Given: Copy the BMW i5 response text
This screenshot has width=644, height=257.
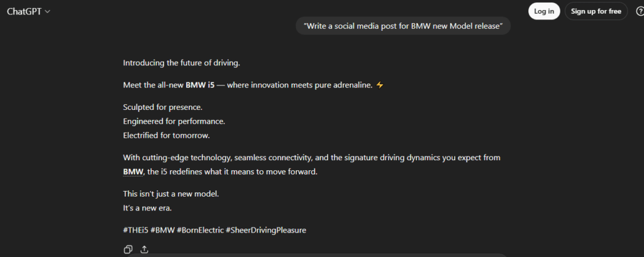Looking at the screenshot, I should 128,249.
